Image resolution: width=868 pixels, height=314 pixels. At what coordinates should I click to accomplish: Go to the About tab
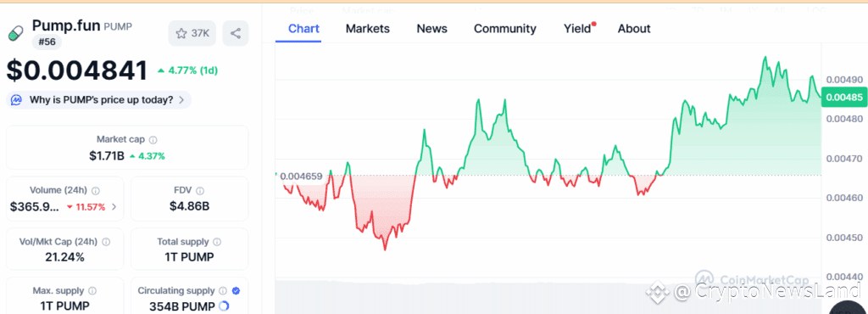coord(634,29)
